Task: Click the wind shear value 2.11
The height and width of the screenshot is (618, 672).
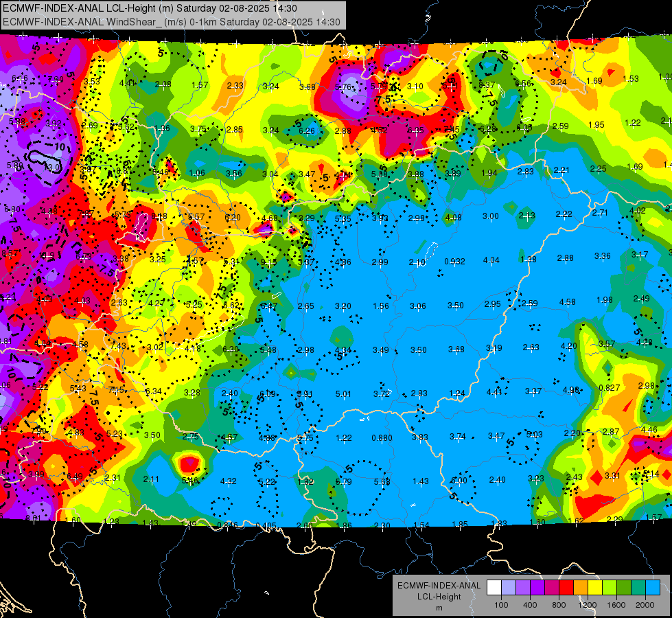Action: click(x=151, y=479)
